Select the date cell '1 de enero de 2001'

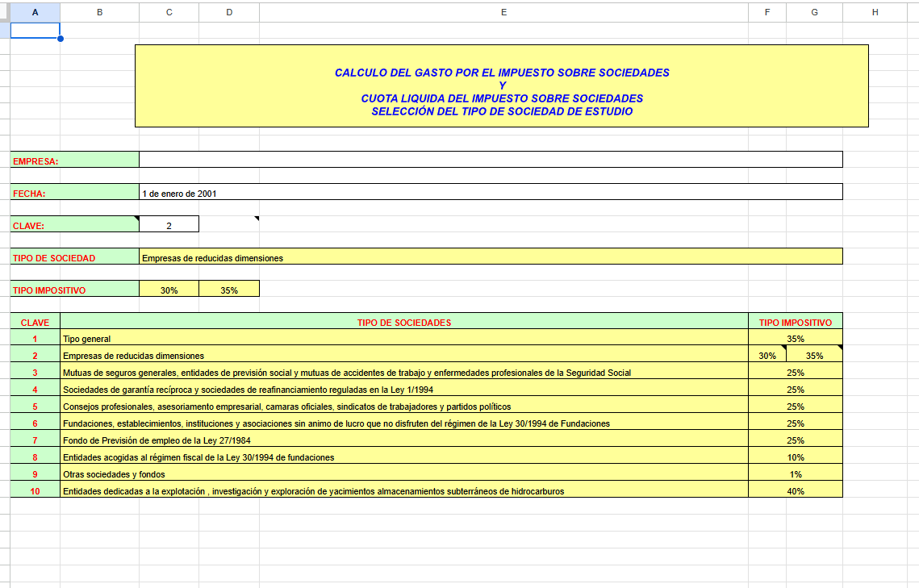(x=491, y=193)
